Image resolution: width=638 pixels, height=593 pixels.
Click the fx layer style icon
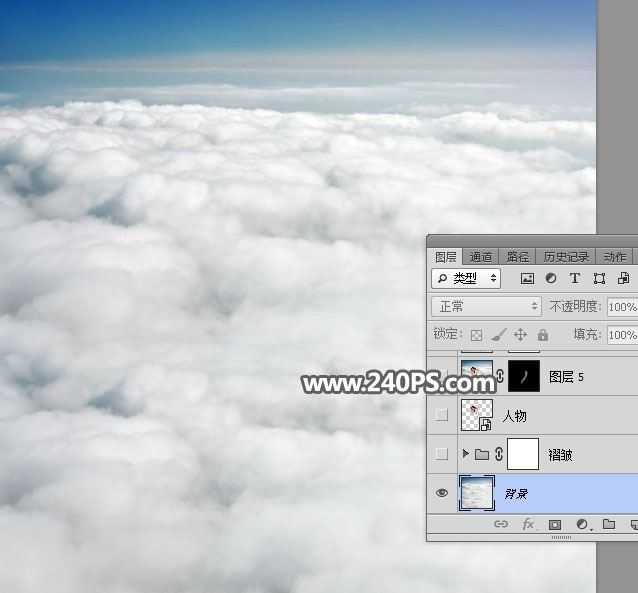(x=527, y=525)
